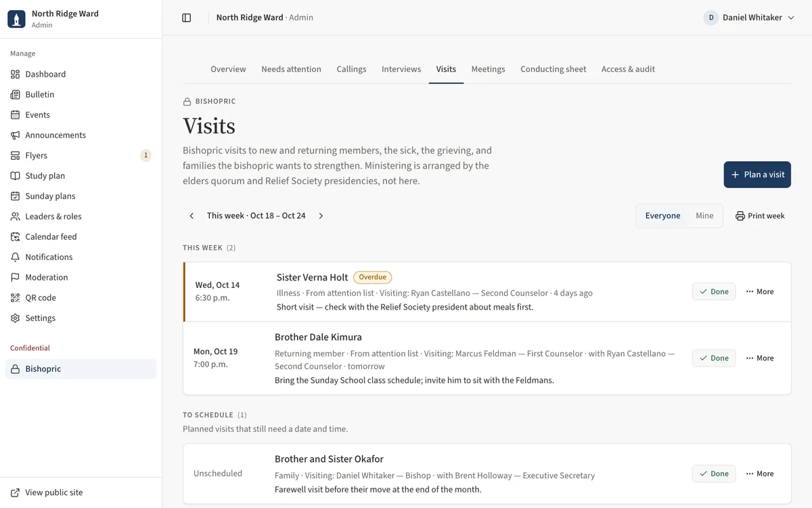Click the Settings gear icon
The height and width of the screenshot is (508, 812).
point(15,318)
